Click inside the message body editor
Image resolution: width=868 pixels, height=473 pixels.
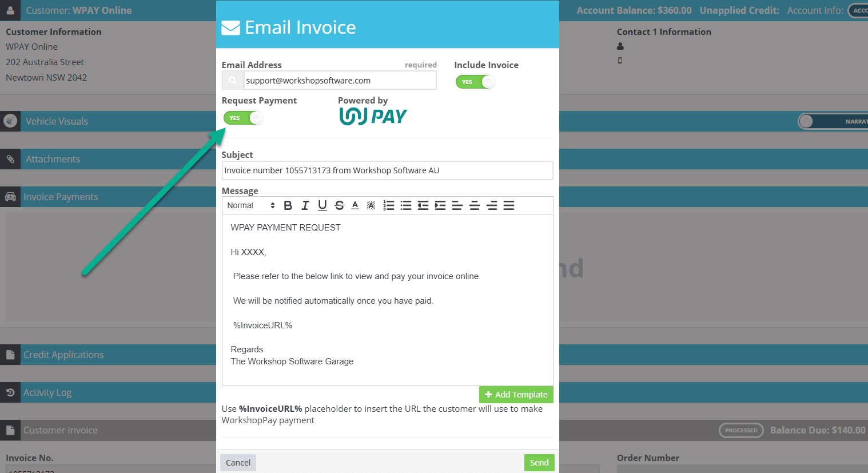coord(387,300)
